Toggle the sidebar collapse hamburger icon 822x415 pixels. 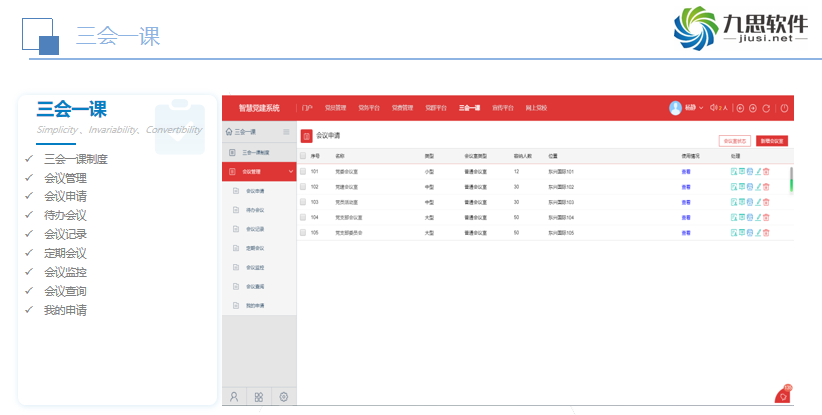[x=287, y=132]
